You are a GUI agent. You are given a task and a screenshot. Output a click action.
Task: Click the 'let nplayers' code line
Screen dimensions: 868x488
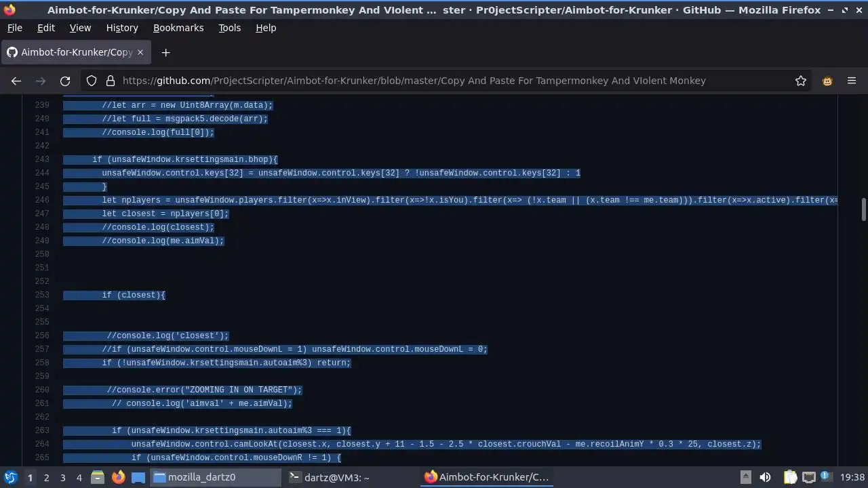[470, 200]
